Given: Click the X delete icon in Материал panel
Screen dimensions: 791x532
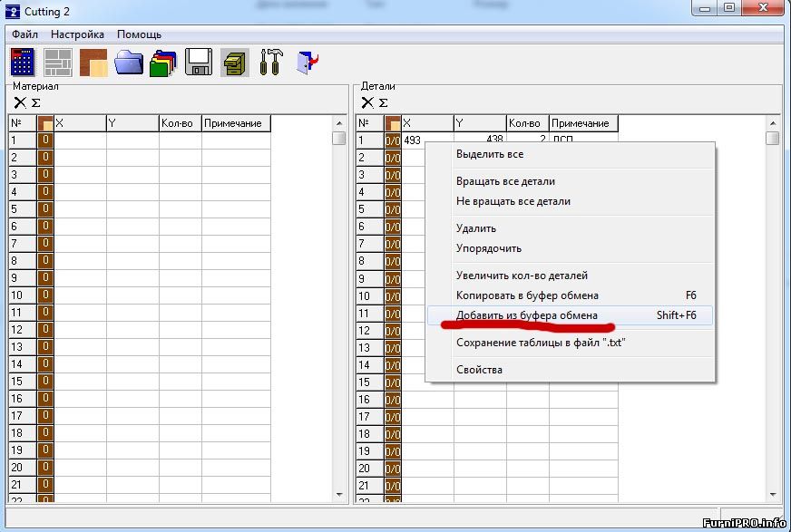Looking at the screenshot, I should pyautogui.click(x=20, y=102).
